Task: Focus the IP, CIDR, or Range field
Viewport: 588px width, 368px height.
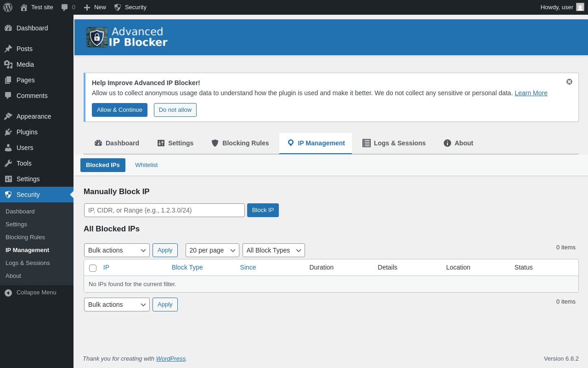Action: point(164,210)
